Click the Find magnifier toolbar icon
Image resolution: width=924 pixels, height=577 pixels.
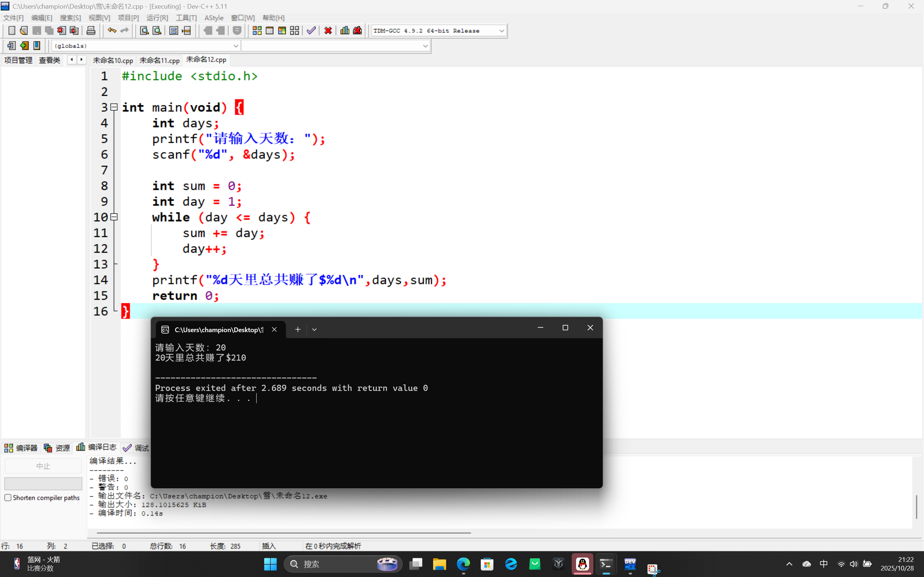144,31
